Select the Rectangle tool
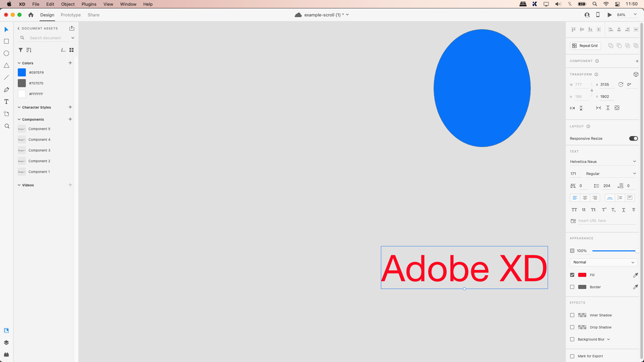 (6, 41)
